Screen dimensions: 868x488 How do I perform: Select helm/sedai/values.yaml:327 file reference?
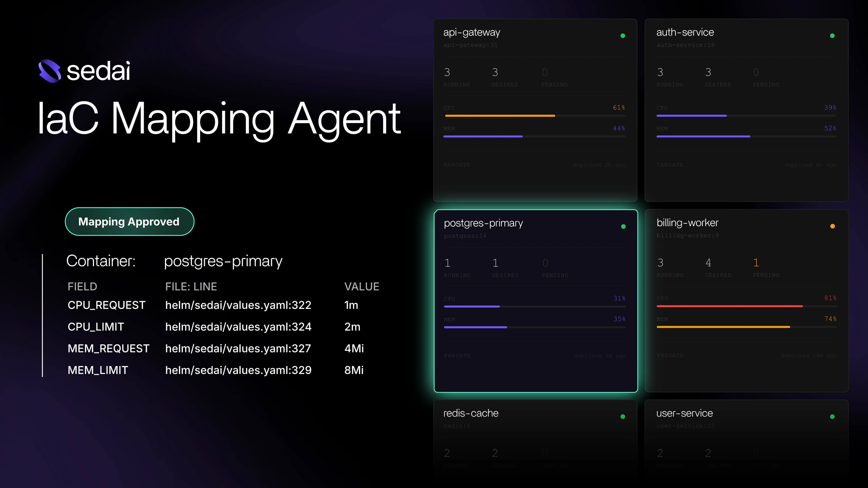[238, 349]
